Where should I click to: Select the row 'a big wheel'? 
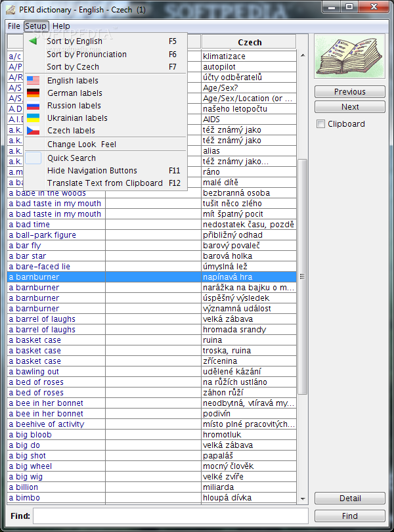pyautogui.click(x=152, y=466)
